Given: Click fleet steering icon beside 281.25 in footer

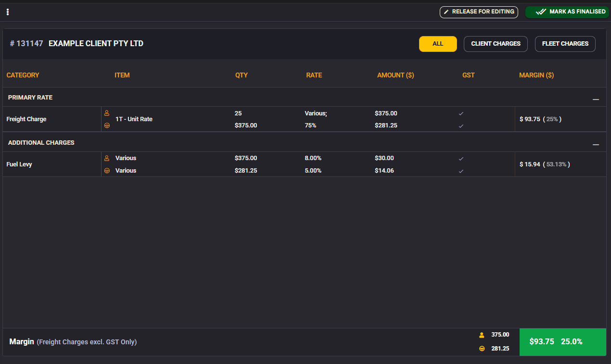Looking at the screenshot, I should [x=482, y=349].
